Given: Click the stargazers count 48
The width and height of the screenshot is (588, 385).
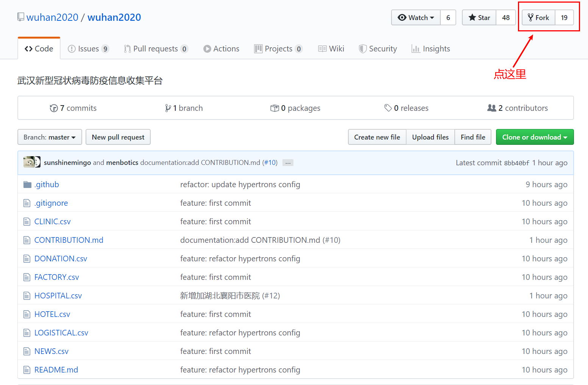Looking at the screenshot, I should (506, 17).
